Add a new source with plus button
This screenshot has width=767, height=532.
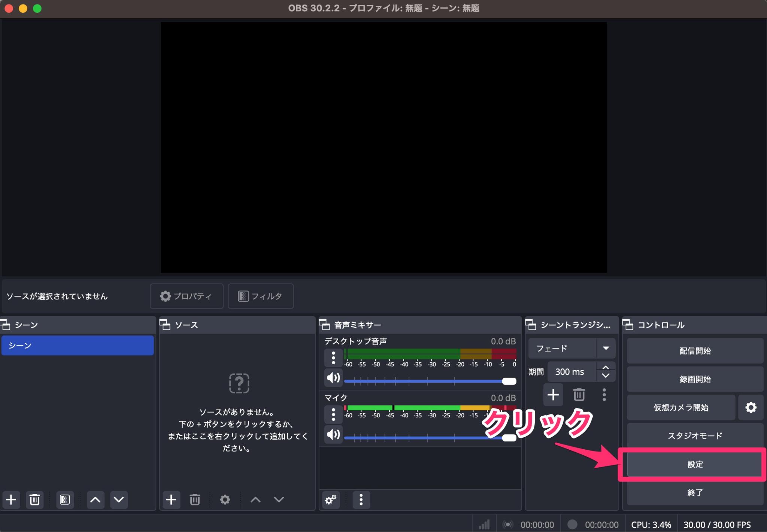[x=171, y=499]
